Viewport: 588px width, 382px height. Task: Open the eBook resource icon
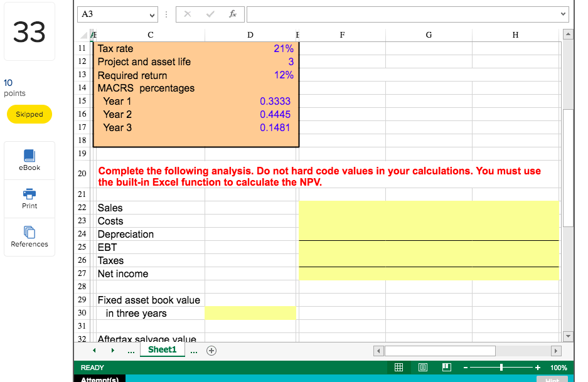tap(29, 160)
